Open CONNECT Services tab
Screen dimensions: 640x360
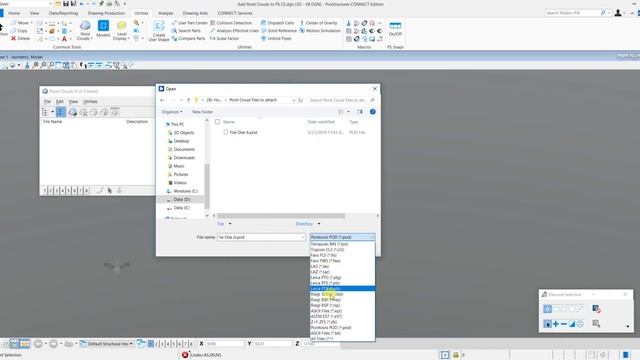[x=235, y=13]
